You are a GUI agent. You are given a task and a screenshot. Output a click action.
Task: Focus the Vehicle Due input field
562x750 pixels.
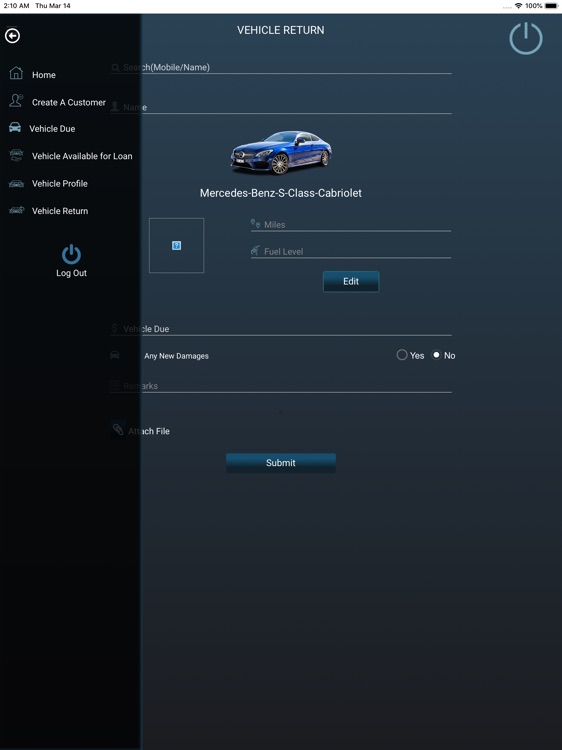281,329
